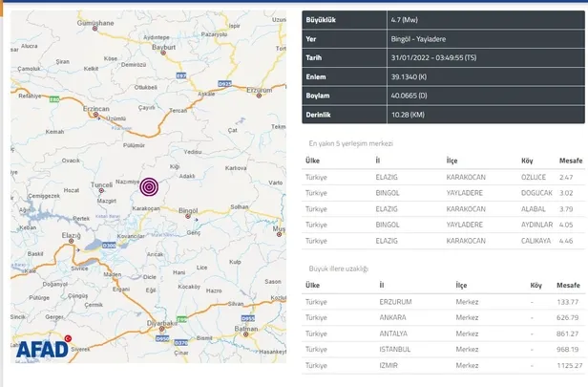Click the IZMIR distance value 1125.27
Viewport: 588px width, 387px height.
coord(568,364)
